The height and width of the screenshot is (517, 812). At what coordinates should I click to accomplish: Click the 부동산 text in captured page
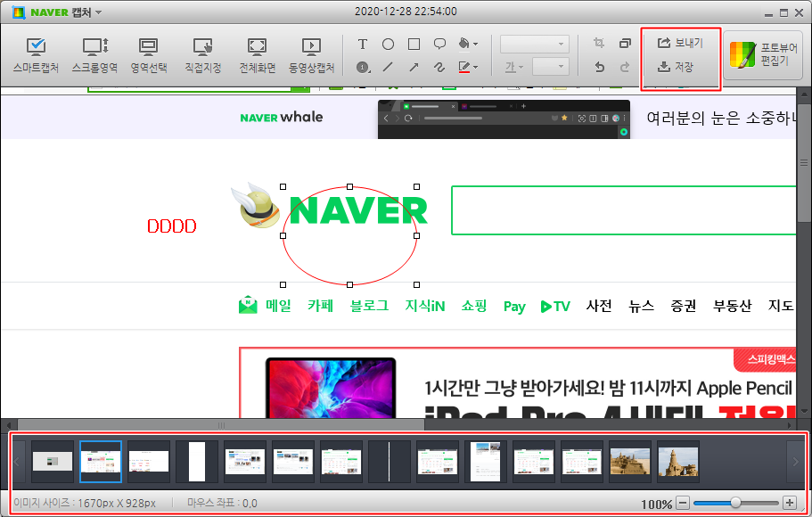pos(732,306)
